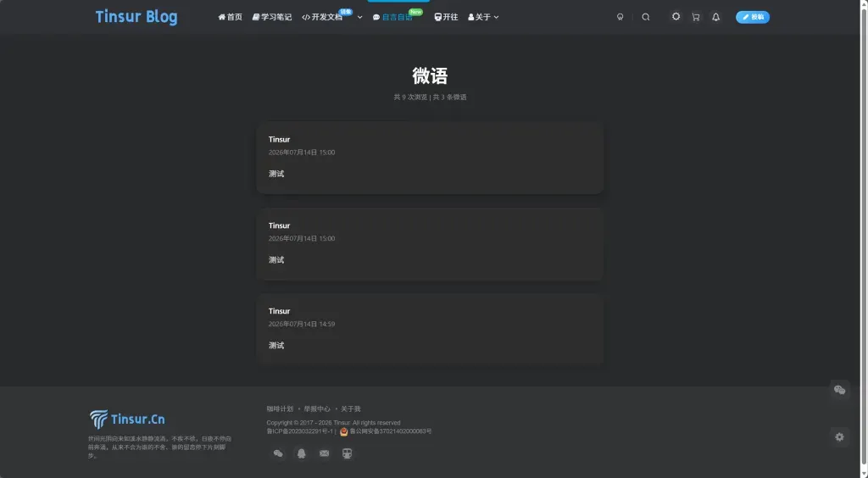
Task: Open the 咖啡计划 footer link
Action: tap(280, 409)
